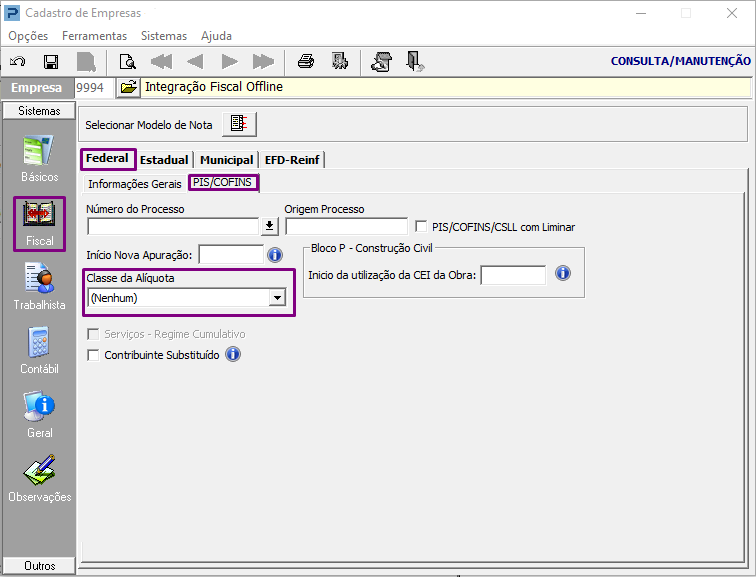Viewport: 756px width, 577px height.
Task: Click the Empresa code field 9994
Action: (x=94, y=88)
